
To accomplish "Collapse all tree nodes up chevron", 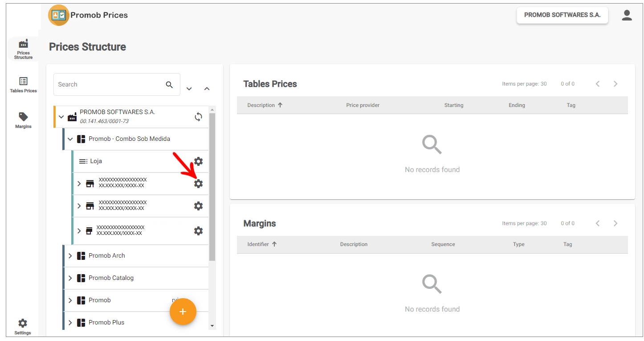I will [207, 89].
